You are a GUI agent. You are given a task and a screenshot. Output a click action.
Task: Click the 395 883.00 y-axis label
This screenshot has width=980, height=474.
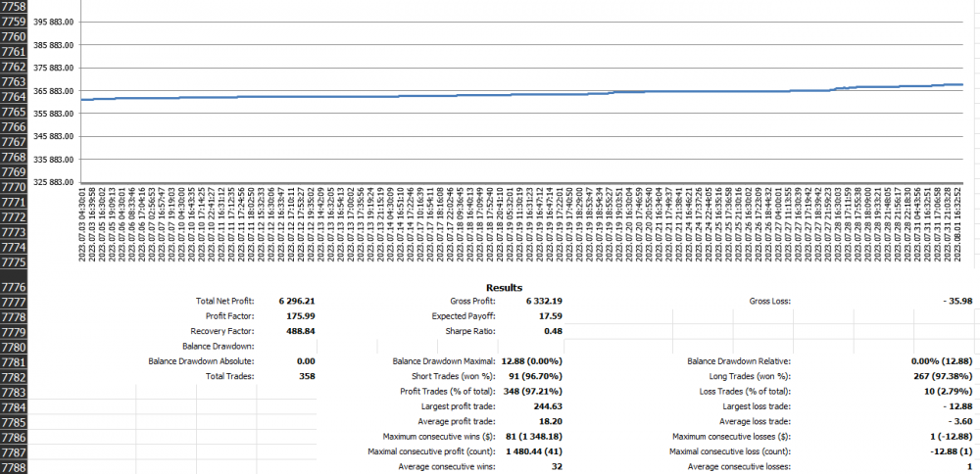pos(54,22)
